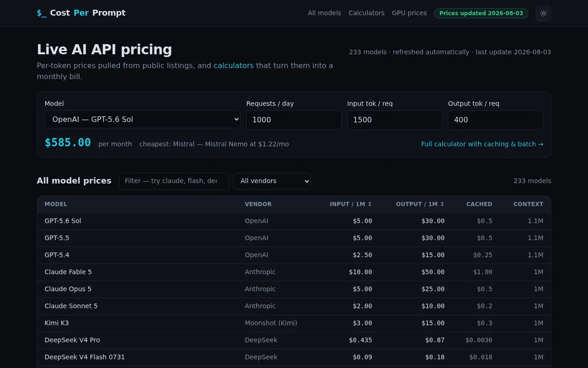Select the Claude Sonnet 5 model name
This screenshot has height=368, width=588.
tap(71, 306)
